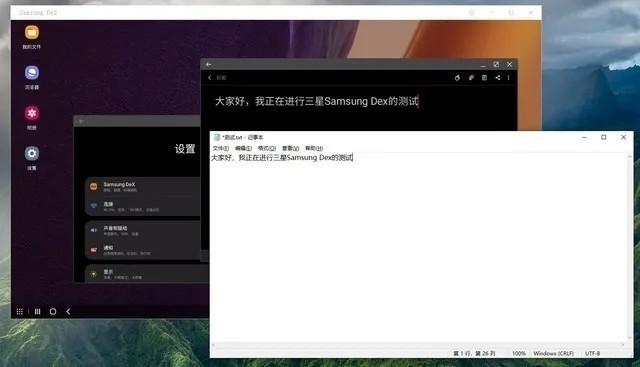Click Notepad horizontal scrollbar left arrow

click(x=213, y=345)
